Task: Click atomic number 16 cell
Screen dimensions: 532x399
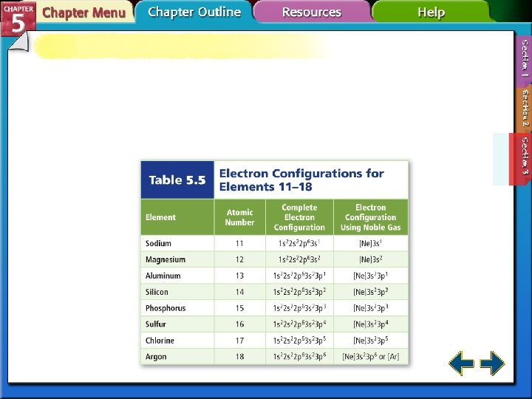Action: (x=239, y=324)
